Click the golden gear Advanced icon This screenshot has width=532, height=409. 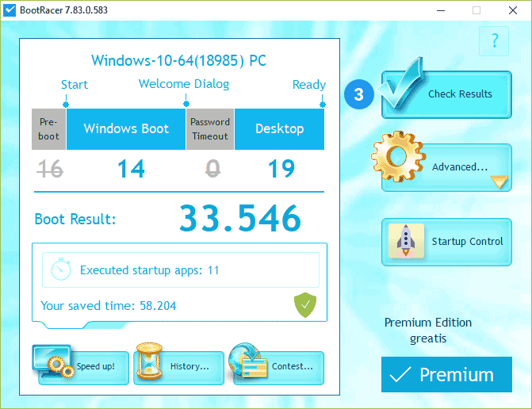400,158
